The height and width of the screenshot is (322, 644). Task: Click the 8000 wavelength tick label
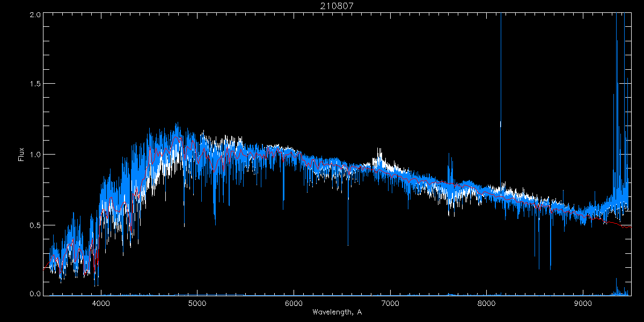[x=486, y=303]
